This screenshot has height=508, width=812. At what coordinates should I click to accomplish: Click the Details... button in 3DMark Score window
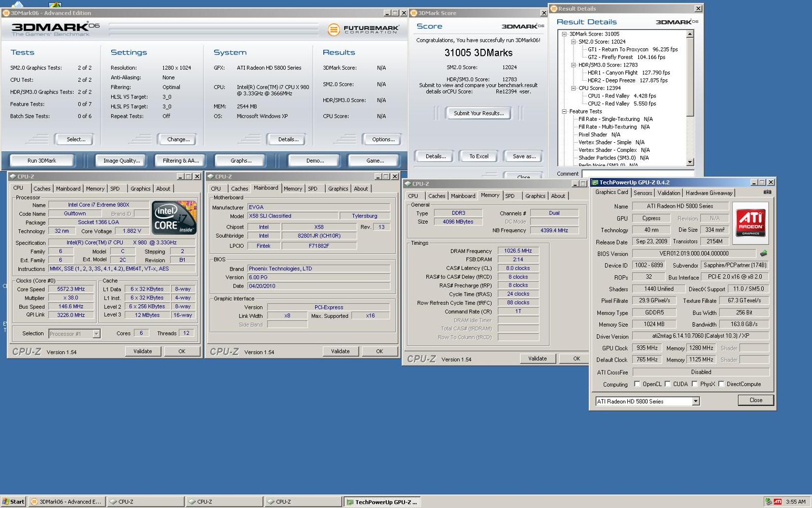[435, 156]
